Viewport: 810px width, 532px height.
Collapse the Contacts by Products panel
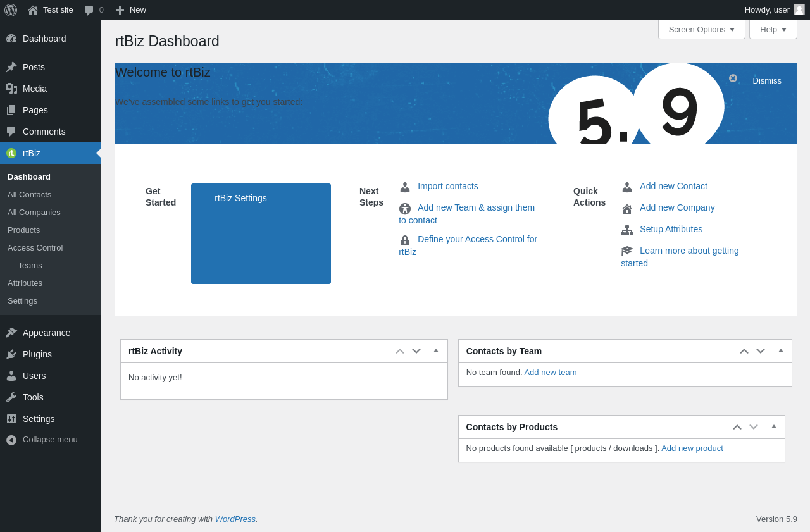tap(774, 426)
